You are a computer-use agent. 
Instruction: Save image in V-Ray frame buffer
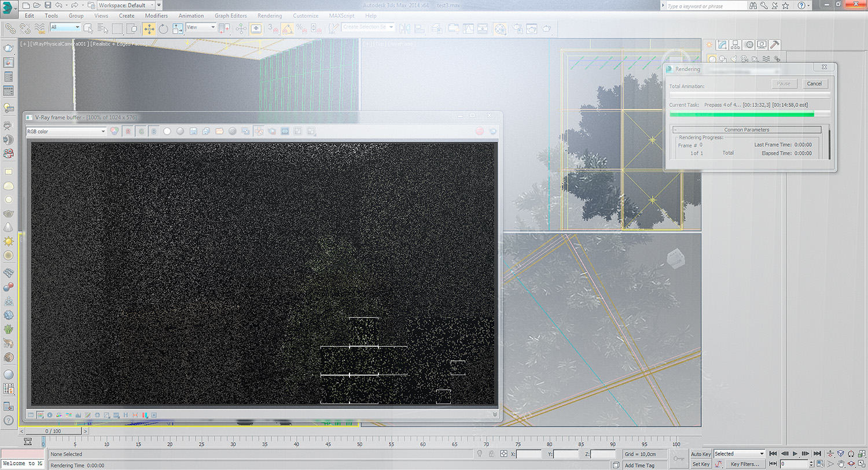(x=193, y=131)
